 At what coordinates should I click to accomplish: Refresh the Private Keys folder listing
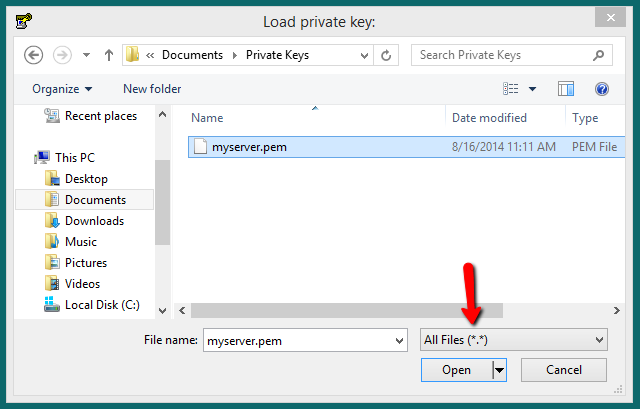(387, 54)
